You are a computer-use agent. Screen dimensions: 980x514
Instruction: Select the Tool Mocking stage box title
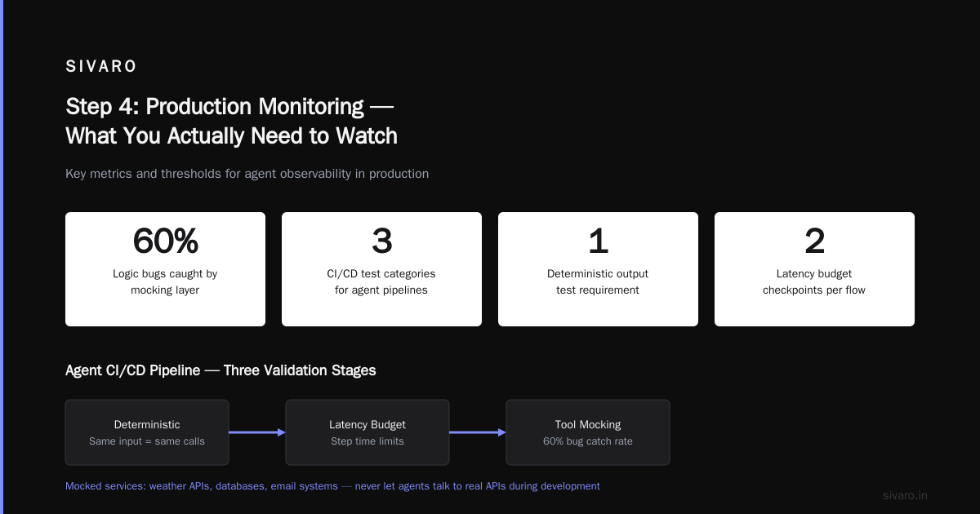coord(588,424)
